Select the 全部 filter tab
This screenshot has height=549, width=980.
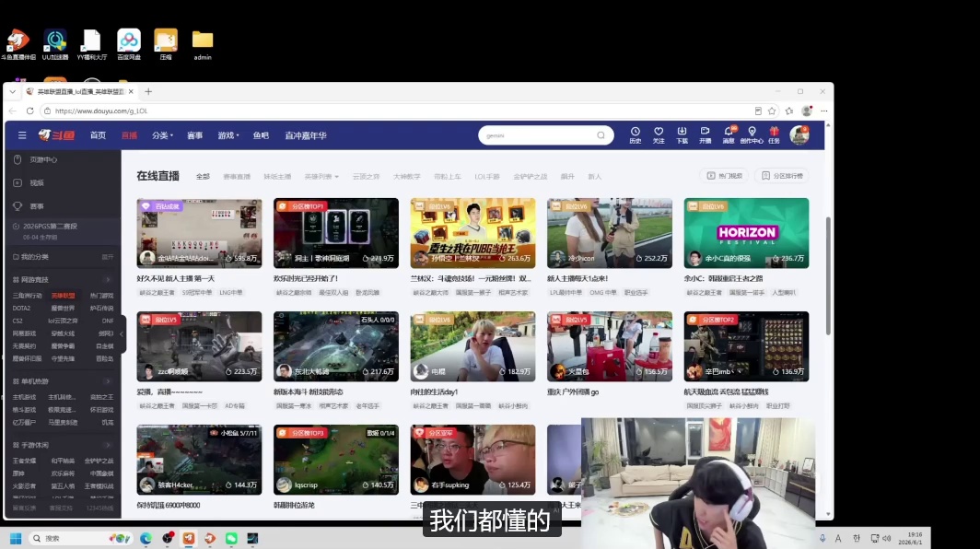coord(203,176)
